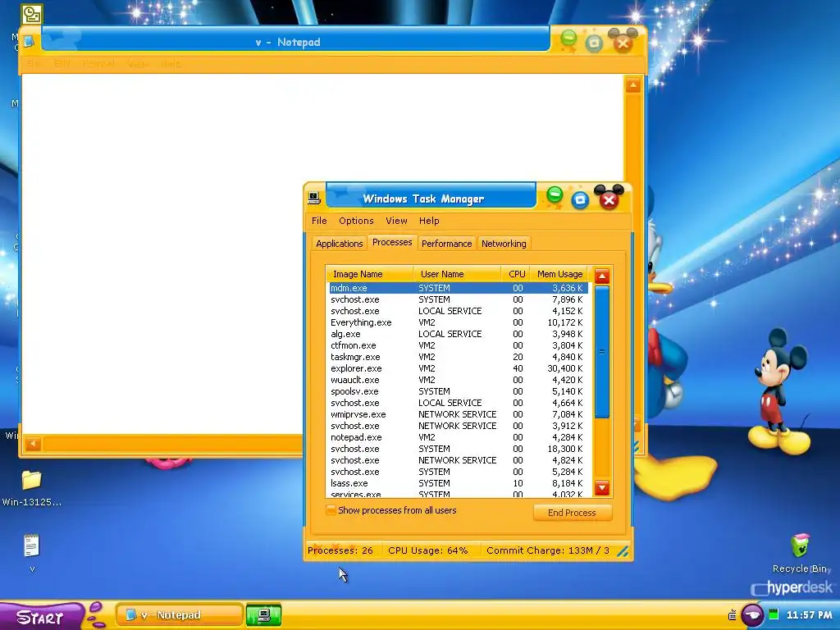Image resolution: width=840 pixels, height=630 pixels.
Task: Click svchost.exe row using 4,152 K
Action: coord(458,311)
